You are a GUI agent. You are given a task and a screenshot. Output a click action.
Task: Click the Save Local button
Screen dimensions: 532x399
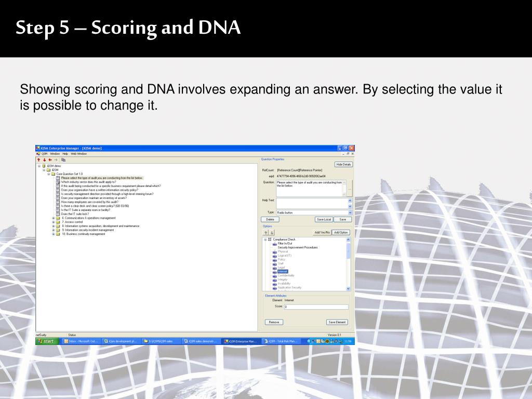click(324, 220)
